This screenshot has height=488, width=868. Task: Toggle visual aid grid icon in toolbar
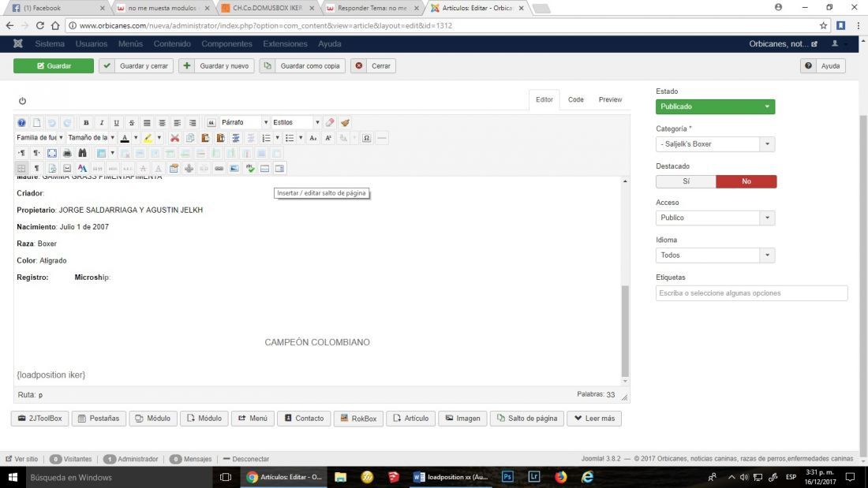point(21,168)
